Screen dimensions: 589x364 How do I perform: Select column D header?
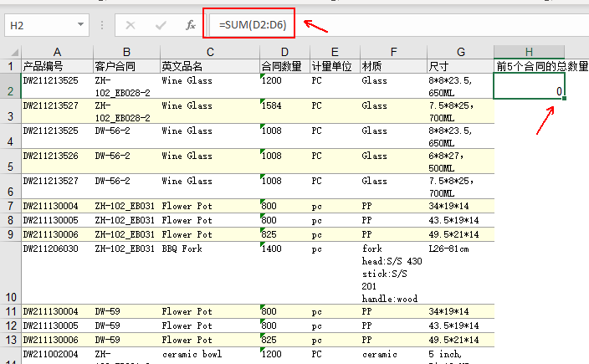point(284,52)
